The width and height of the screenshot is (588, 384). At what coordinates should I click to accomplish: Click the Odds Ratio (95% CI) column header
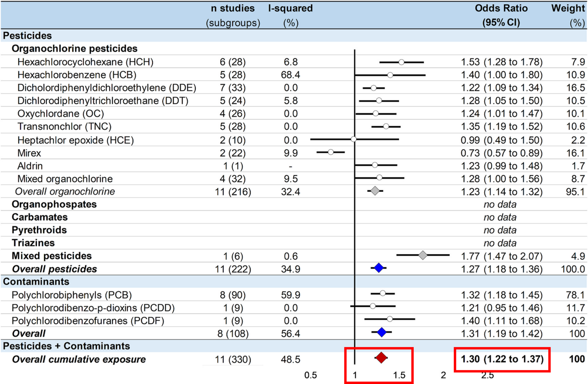(x=501, y=15)
